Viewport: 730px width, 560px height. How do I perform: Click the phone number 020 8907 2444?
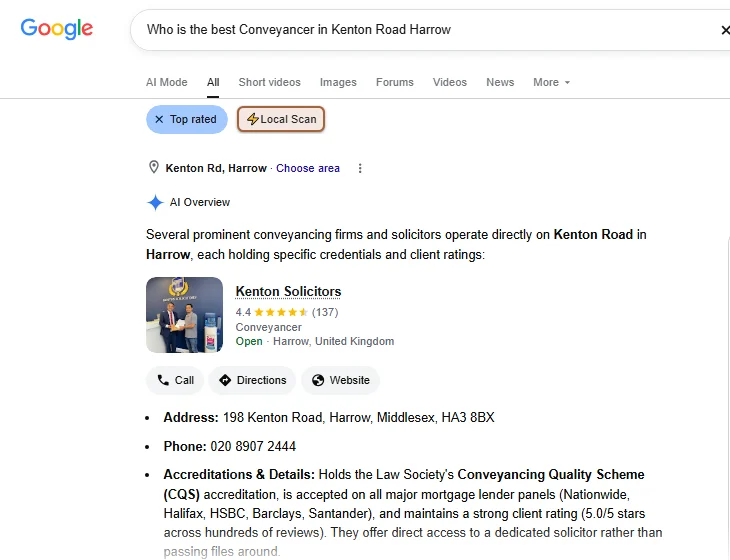[253, 446]
